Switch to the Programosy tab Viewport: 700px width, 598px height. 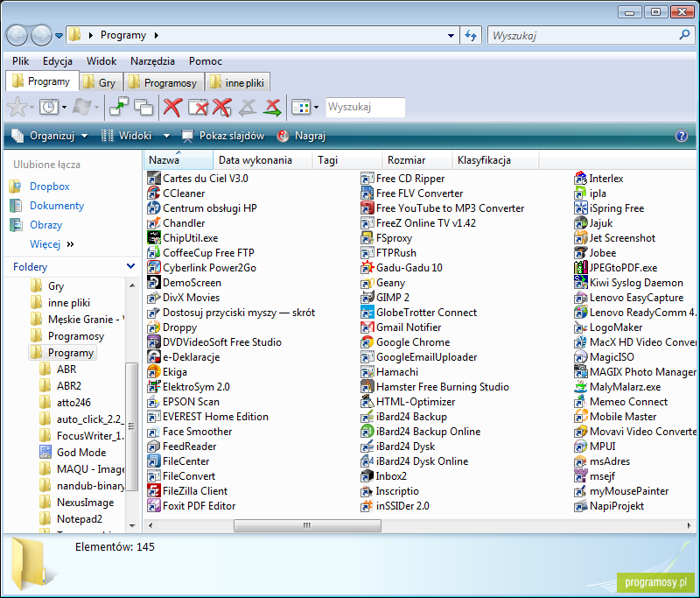[x=163, y=82]
